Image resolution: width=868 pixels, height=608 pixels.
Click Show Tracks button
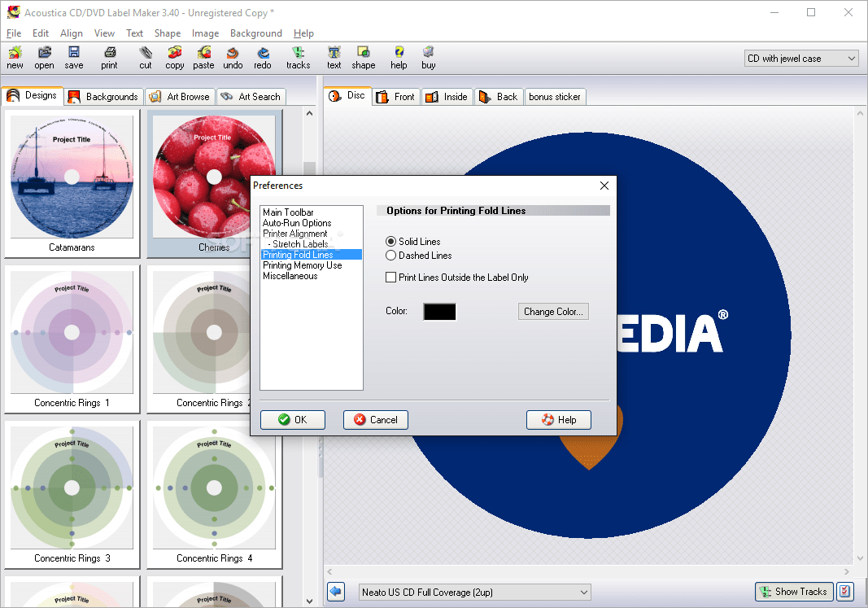coord(793,592)
